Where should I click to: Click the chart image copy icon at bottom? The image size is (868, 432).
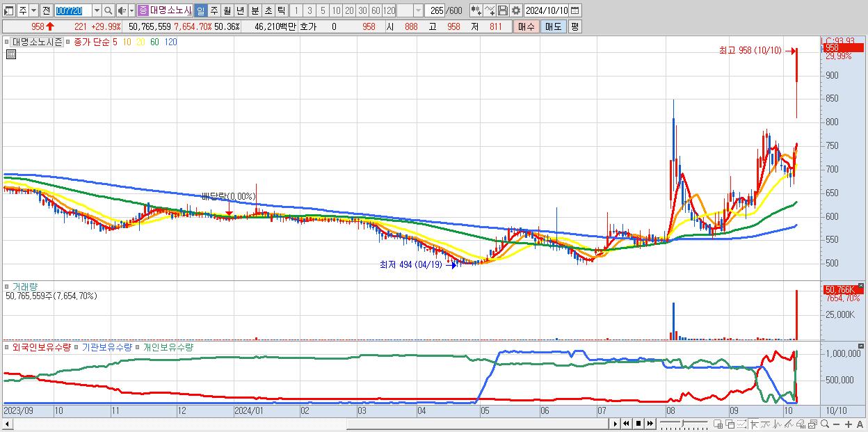(812, 424)
